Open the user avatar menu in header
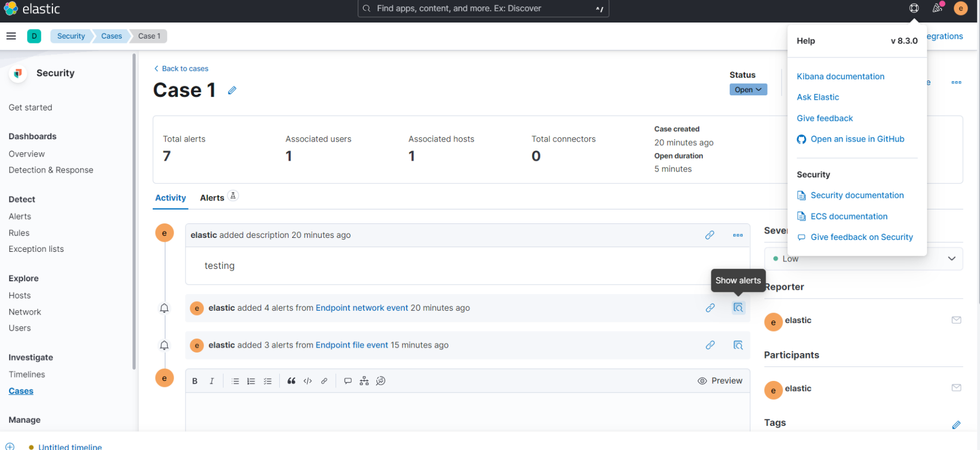 [961, 8]
